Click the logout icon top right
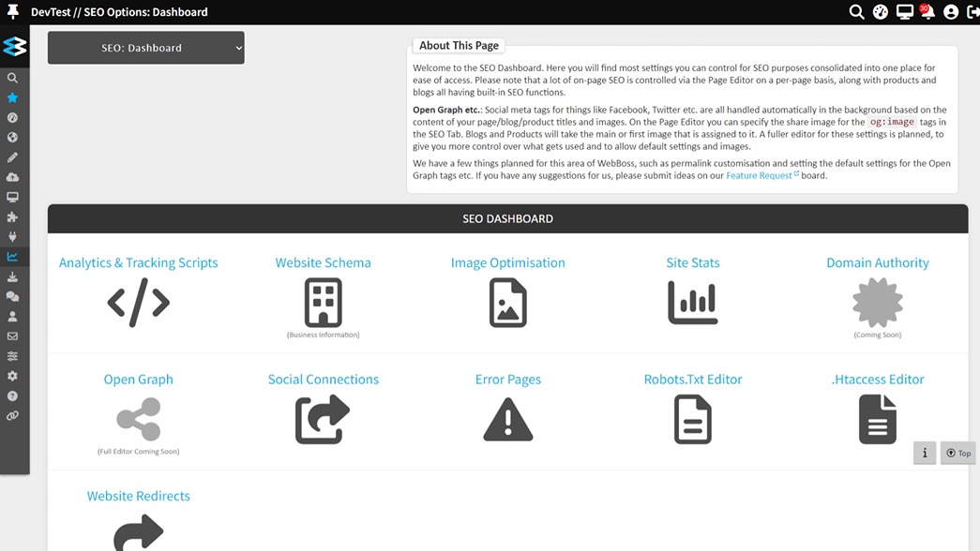 click(972, 11)
